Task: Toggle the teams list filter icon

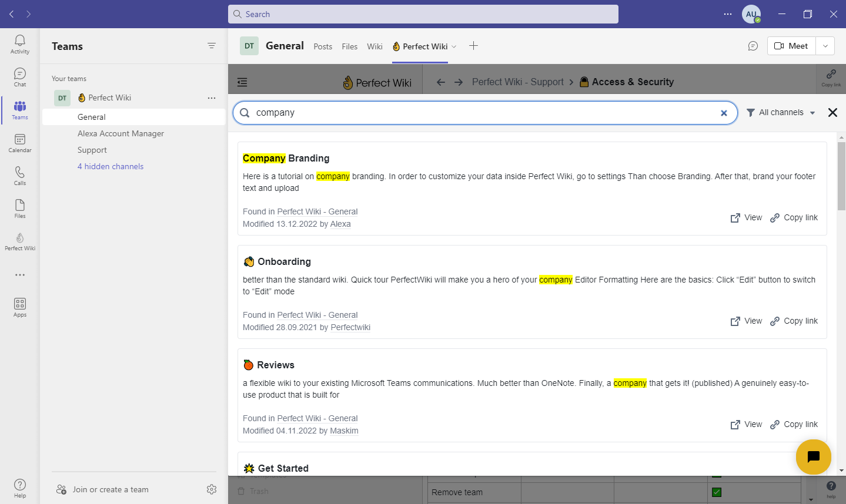Action: (211, 45)
